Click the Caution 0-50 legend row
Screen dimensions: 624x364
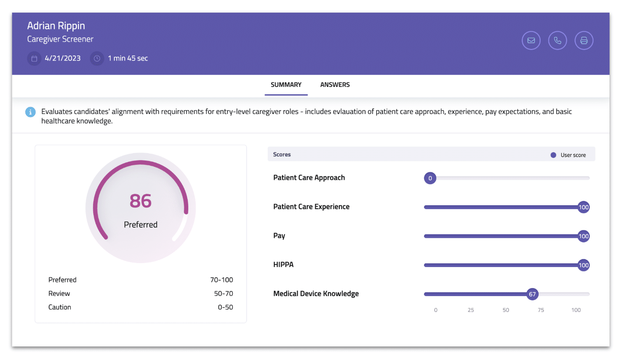click(141, 307)
